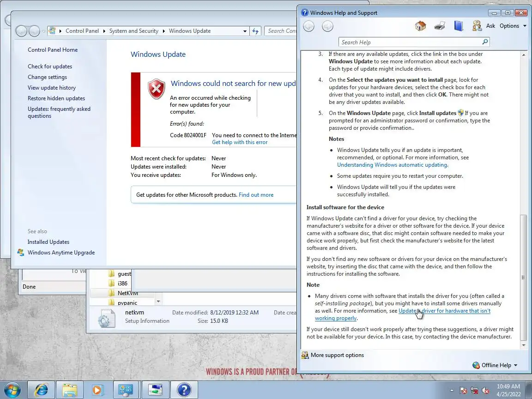Click Find out more link
Screen dimensions: 532x399
coord(256,195)
